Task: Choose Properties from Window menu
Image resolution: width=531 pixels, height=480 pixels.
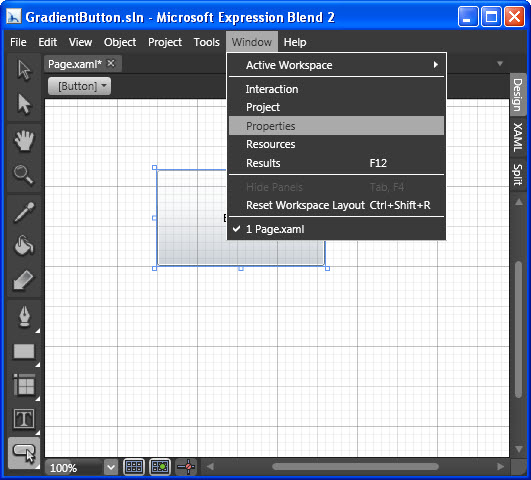Action: (x=336, y=126)
